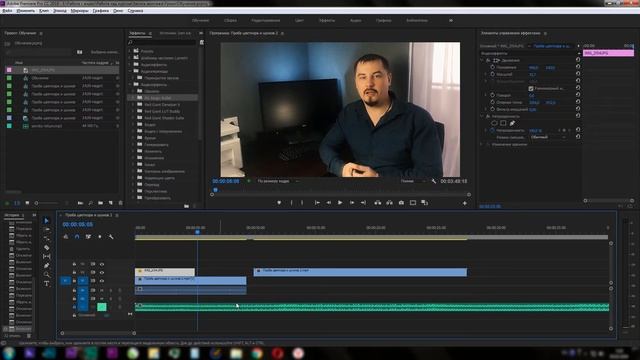
Task: Add marker in Program monitor
Action: (279, 202)
